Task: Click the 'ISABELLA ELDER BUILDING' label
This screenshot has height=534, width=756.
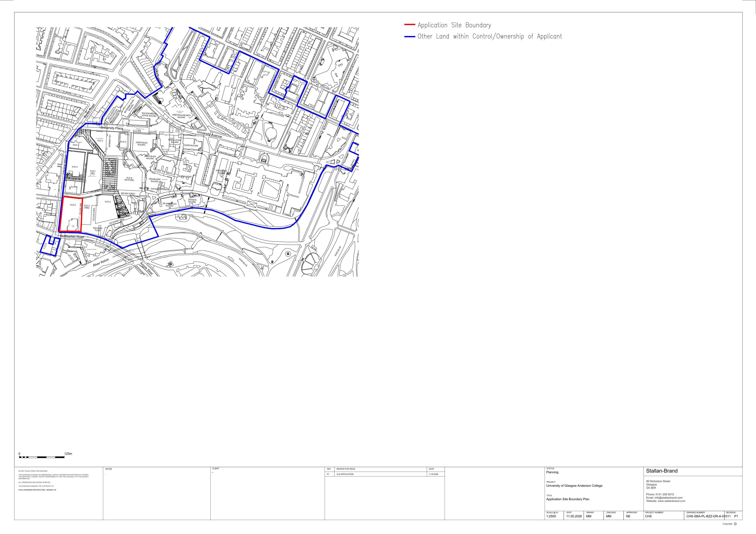Action: (x=175, y=141)
